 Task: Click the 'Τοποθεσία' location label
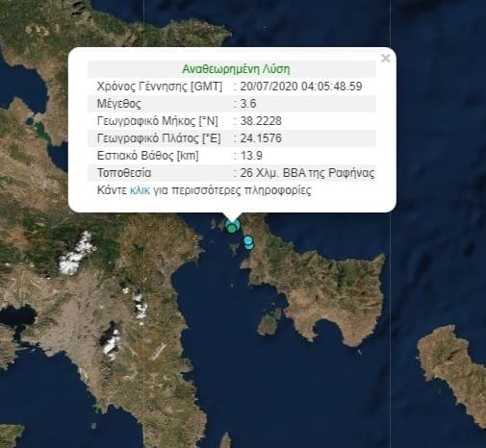(x=124, y=173)
